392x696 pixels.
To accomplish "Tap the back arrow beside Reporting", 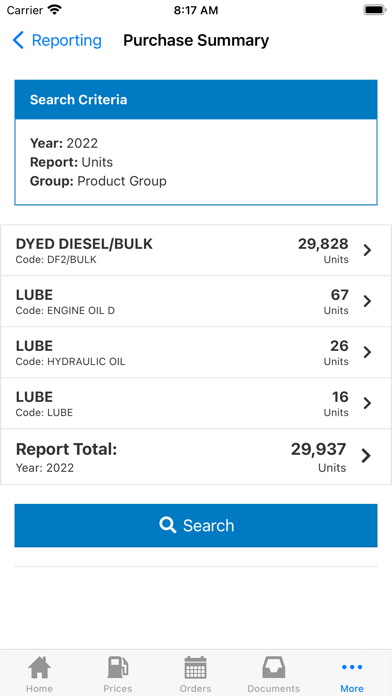I will click(x=18, y=40).
